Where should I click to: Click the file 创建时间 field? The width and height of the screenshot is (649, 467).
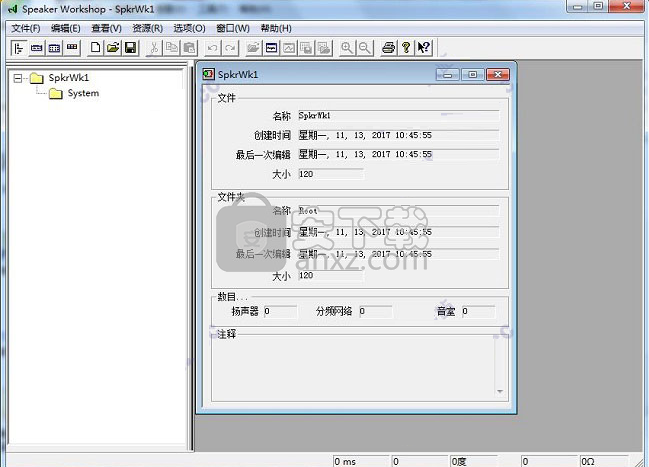coord(398,135)
